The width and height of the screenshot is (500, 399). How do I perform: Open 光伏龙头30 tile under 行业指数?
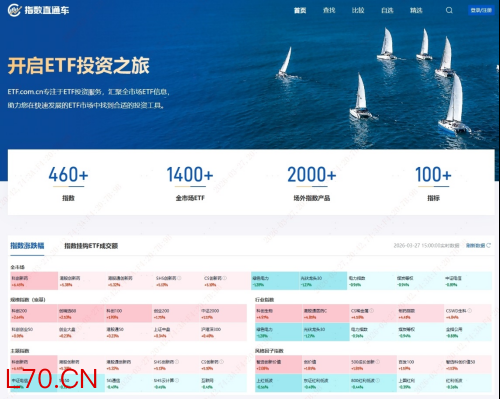[326, 332]
